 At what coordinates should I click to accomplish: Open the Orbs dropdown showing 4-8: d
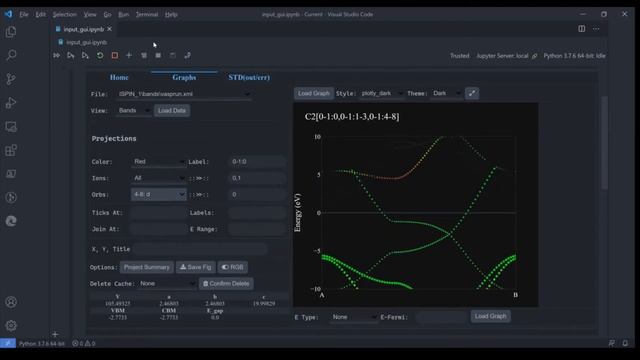point(158,194)
